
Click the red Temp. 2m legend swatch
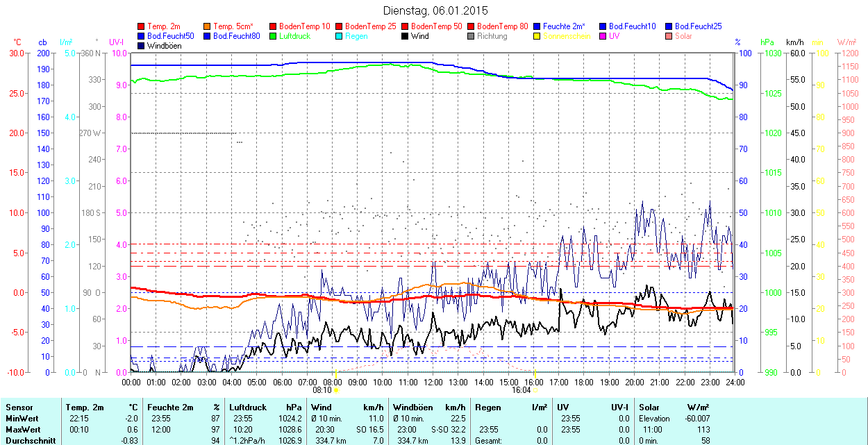point(142,26)
